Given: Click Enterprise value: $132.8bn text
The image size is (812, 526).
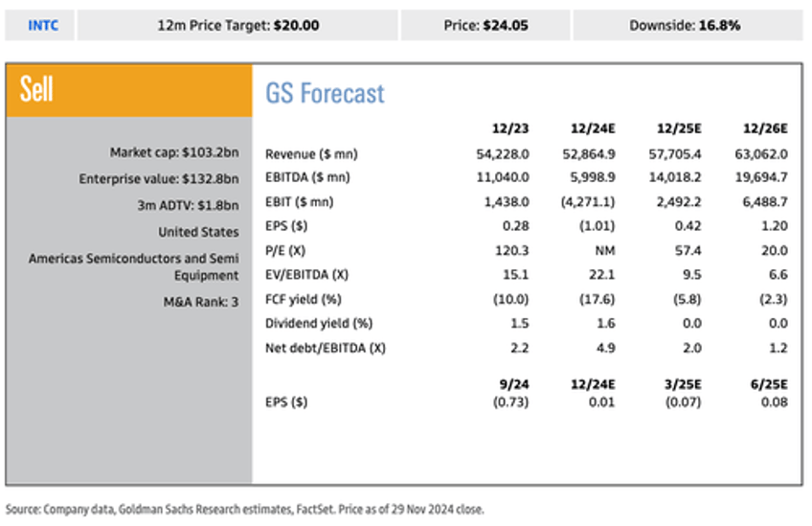Looking at the screenshot, I should click(x=158, y=179).
